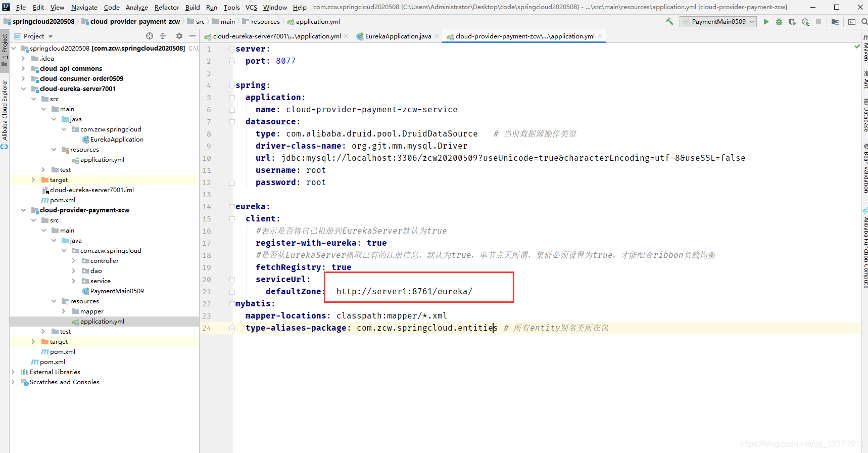The width and height of the screenshot is (868, 453).
Task: Click the defaultZone URL http://server1:8761/eureka/
Action: click(x=404, y=292)
